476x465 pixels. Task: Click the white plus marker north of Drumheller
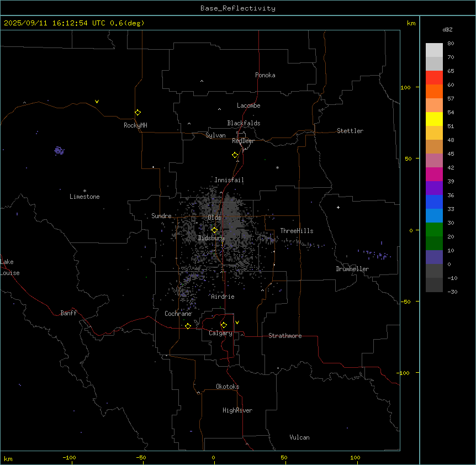(x=338, y=207)
